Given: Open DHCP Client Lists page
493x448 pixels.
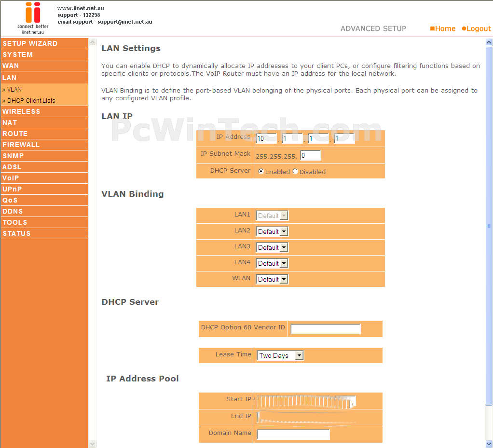Looking at the screenshot, I should coord(31,101).
